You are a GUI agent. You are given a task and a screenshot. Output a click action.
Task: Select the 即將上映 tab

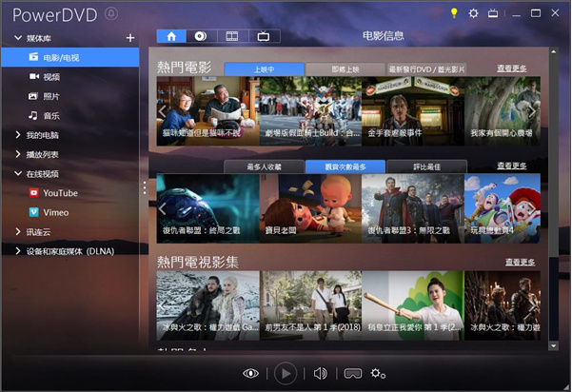(345, 69)
